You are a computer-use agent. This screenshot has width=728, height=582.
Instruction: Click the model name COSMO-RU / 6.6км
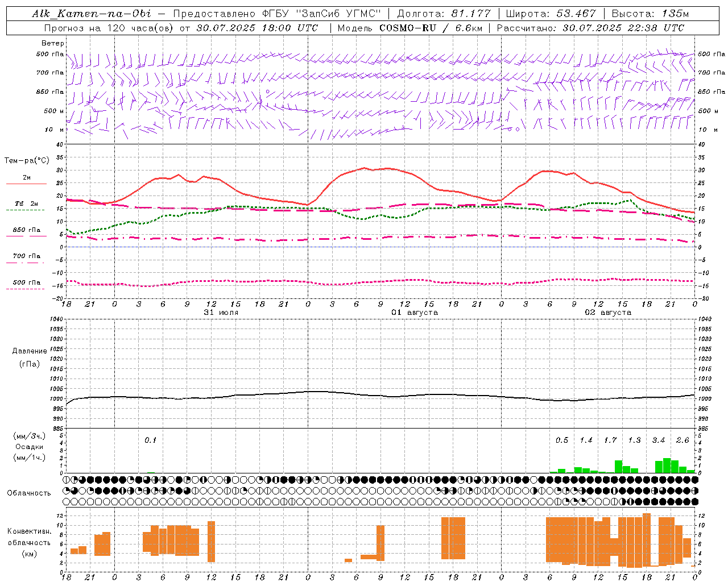tap(431, 28)
